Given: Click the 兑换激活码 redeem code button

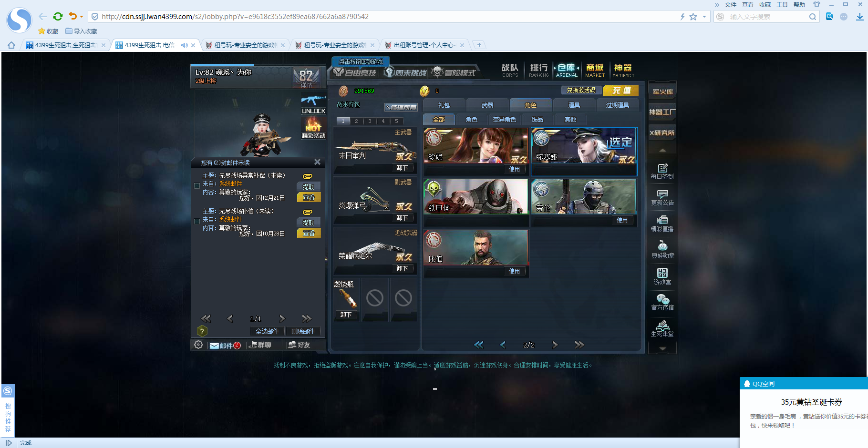Looking at the screenshot, I should click(x=581, y=90).
